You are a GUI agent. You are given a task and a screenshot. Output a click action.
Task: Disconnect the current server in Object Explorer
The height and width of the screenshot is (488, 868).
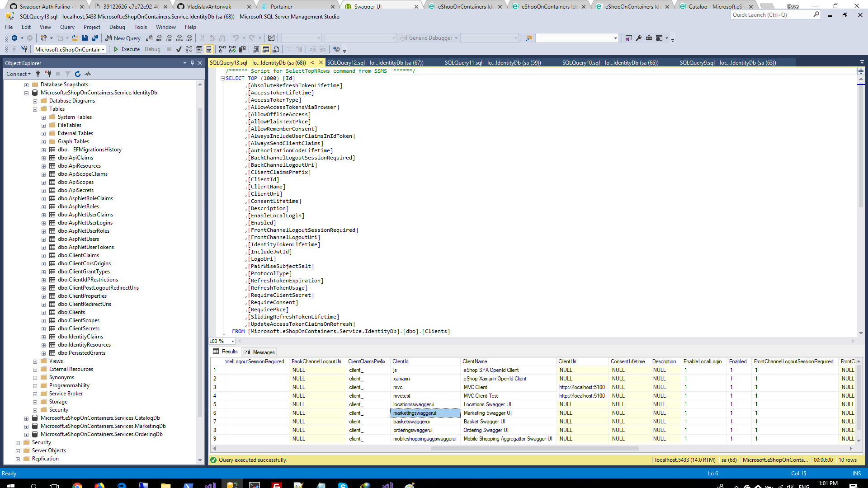(48, 74)
